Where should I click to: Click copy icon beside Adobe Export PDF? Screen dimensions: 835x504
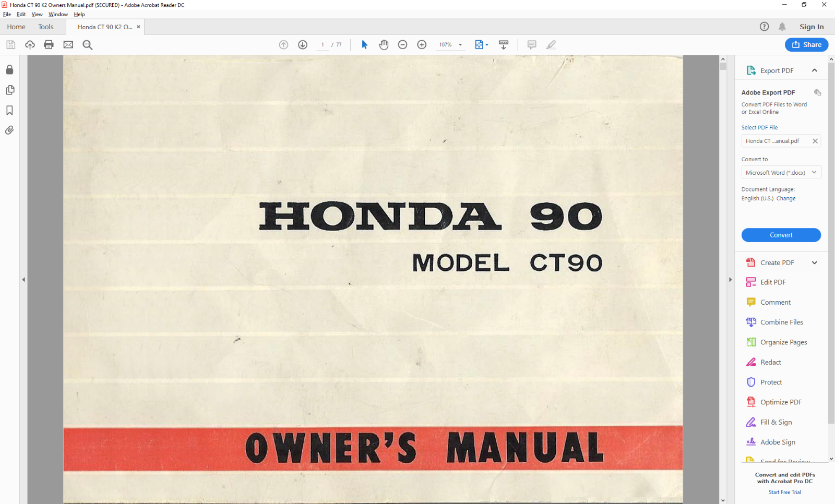(x=817, y=92)
